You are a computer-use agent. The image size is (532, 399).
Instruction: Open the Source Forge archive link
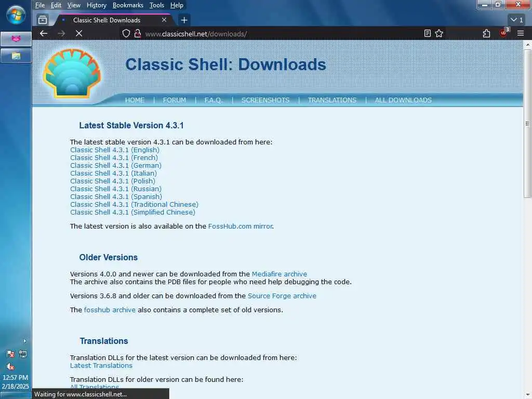pyautogui.click(x=282, y=296)
